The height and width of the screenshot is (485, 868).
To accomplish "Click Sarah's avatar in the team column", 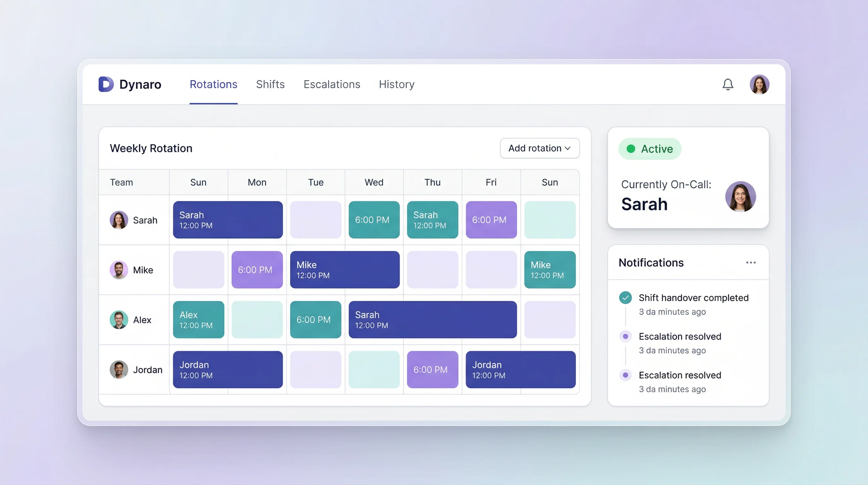I will pyautogui.click(x=119, y=220).
